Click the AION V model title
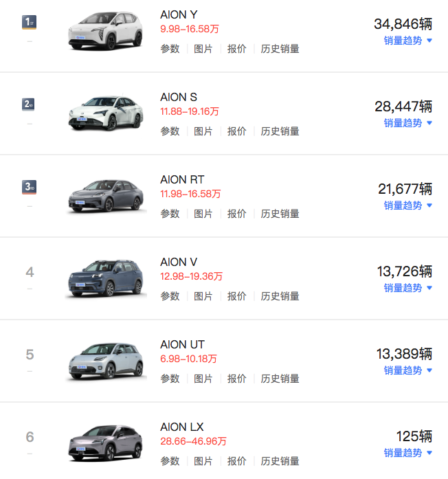This screenshot has height=479, width=448. pyautogui.click(x=179, y=262)
